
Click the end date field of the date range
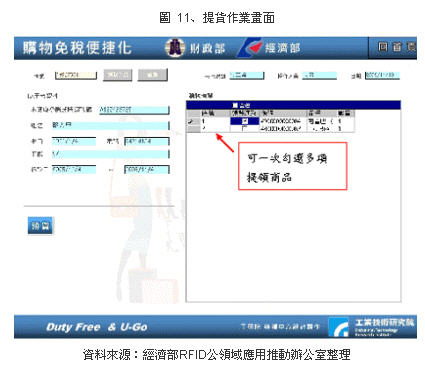(x=147, y=169)
